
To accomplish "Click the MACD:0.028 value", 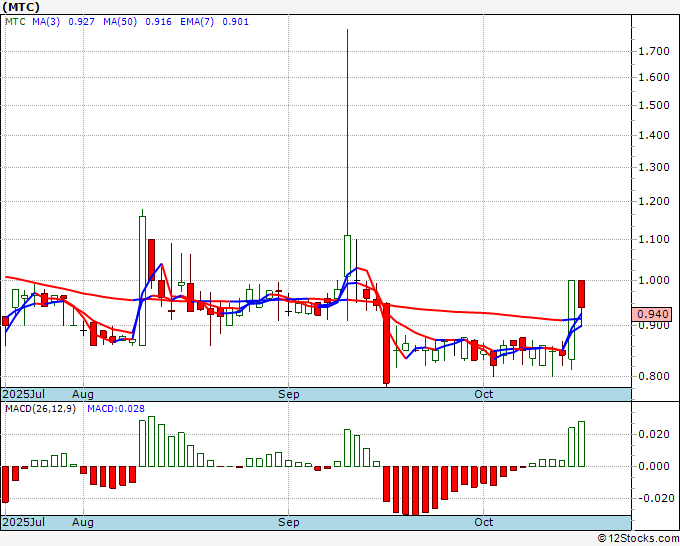I will tap(116, 409).
